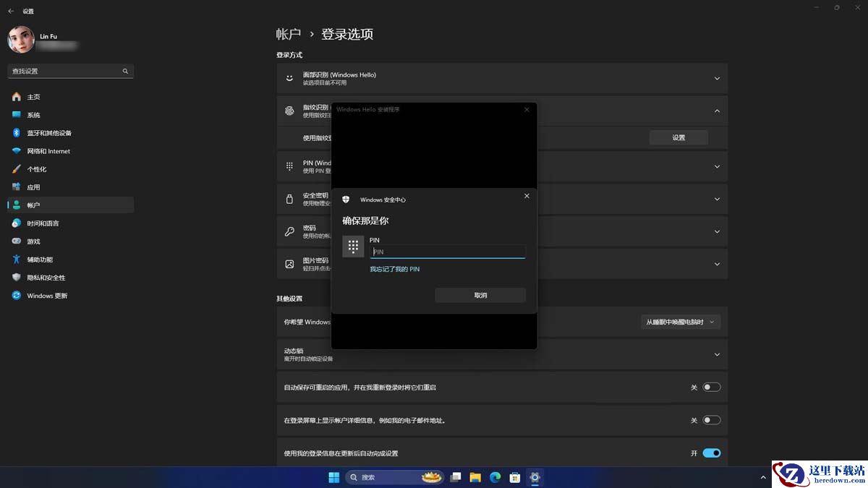
Task: Click the taskbar 搜索 box
Action: pyautogui.click(x=394, y=477)
